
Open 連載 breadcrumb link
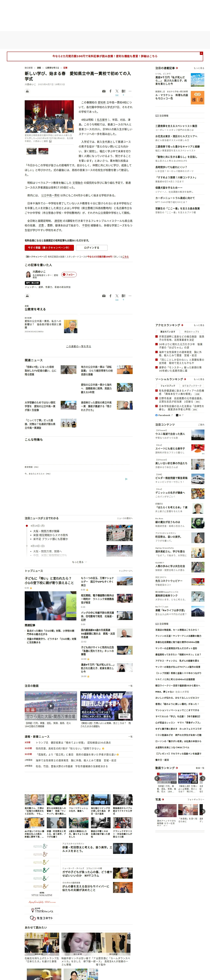pyautogui.click(x=39, y=68)
